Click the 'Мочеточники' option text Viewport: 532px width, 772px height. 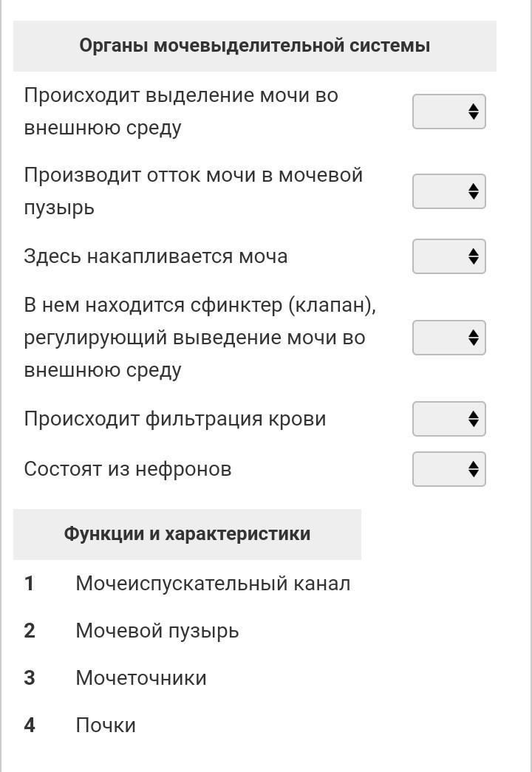[141, 678]
